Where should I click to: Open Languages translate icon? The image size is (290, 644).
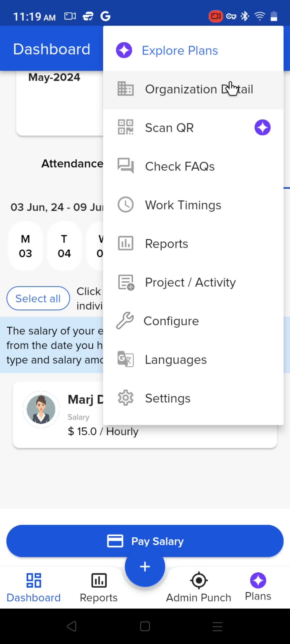(x=125, y=359)
